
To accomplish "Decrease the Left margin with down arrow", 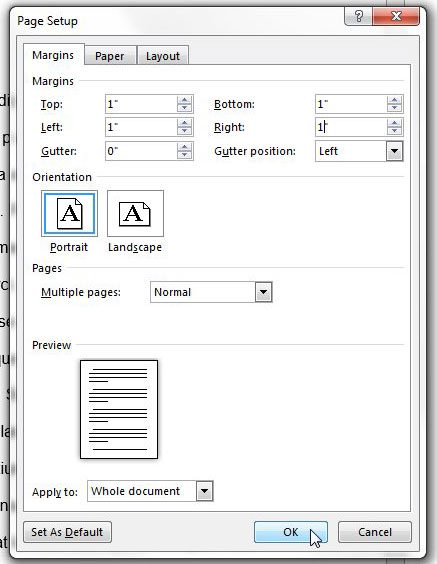I will tap(185, 131).
